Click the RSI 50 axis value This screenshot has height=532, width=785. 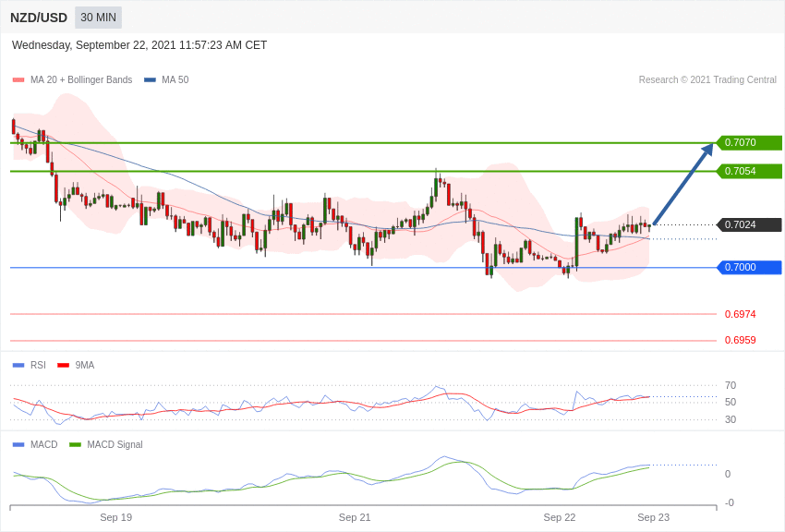point(731,402)
